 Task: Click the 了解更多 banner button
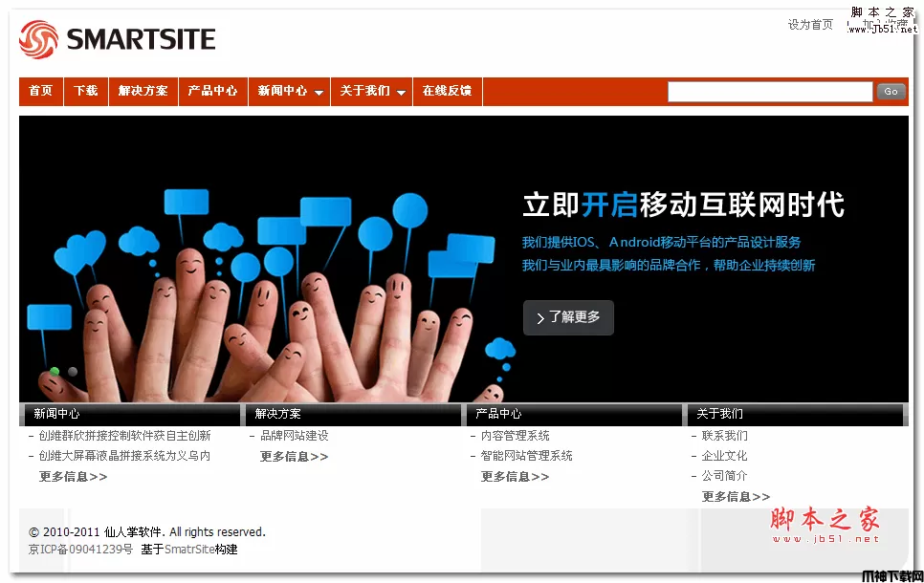568,317
